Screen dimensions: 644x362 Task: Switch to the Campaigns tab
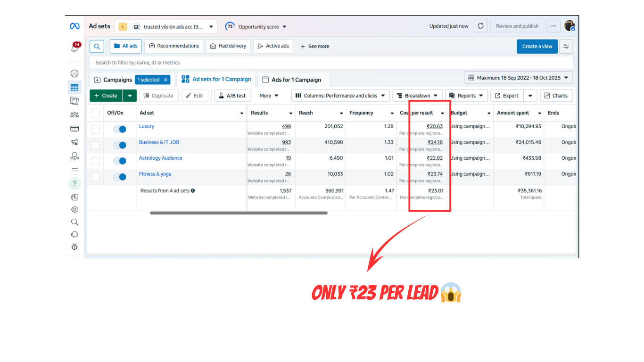coord(113,80)
